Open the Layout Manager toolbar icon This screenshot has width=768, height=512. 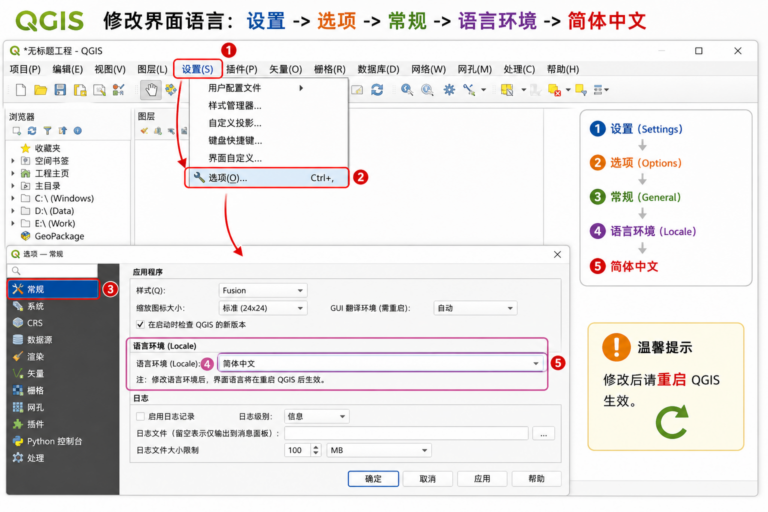99,90
